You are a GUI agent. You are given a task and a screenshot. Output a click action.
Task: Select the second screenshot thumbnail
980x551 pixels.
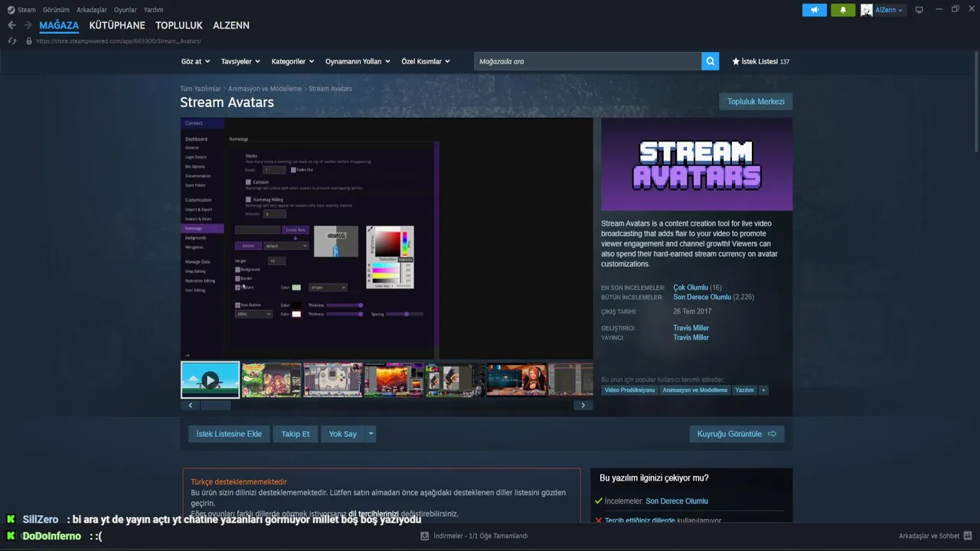[x=271, y=380]
